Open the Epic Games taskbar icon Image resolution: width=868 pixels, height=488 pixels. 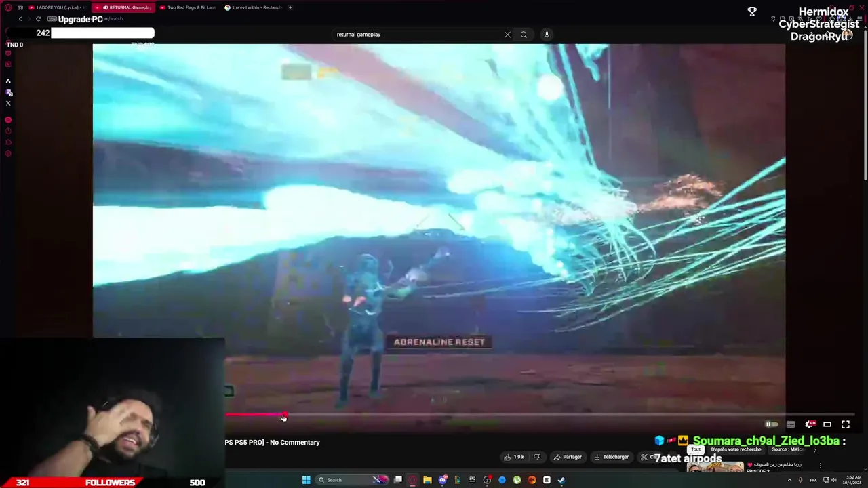coord(472,480)
